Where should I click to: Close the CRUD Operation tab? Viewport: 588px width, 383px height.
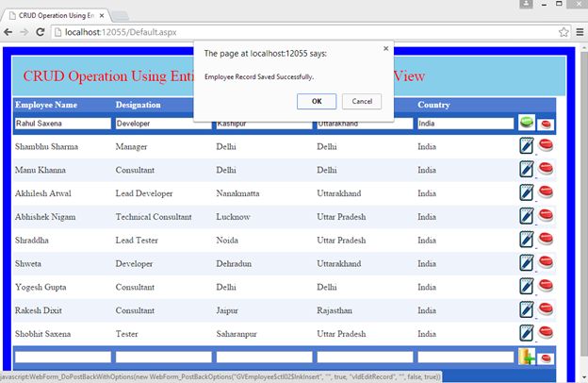(102, 16)
